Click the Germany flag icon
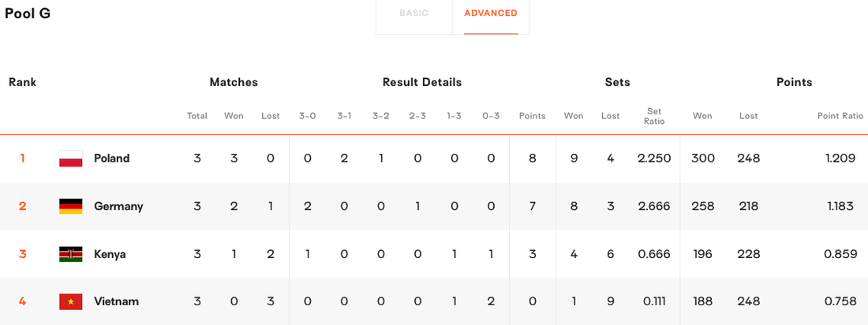 click(x=70, y=207)
